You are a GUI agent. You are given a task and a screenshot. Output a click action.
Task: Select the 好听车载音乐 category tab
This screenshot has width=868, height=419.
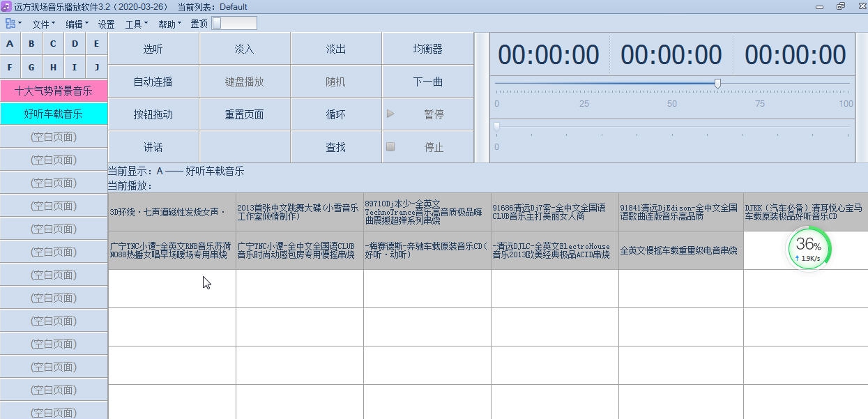53,113
